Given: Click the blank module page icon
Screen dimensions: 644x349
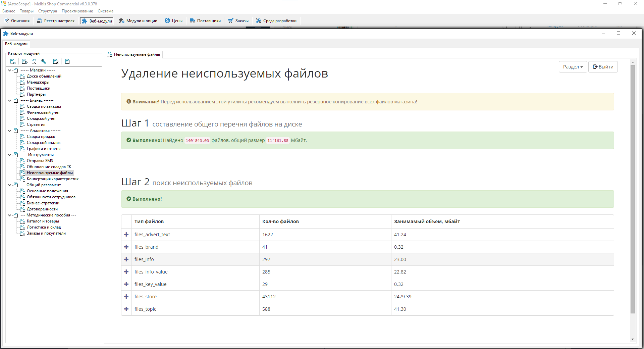Looking at the screenshot, I should [x=67, y=61].
